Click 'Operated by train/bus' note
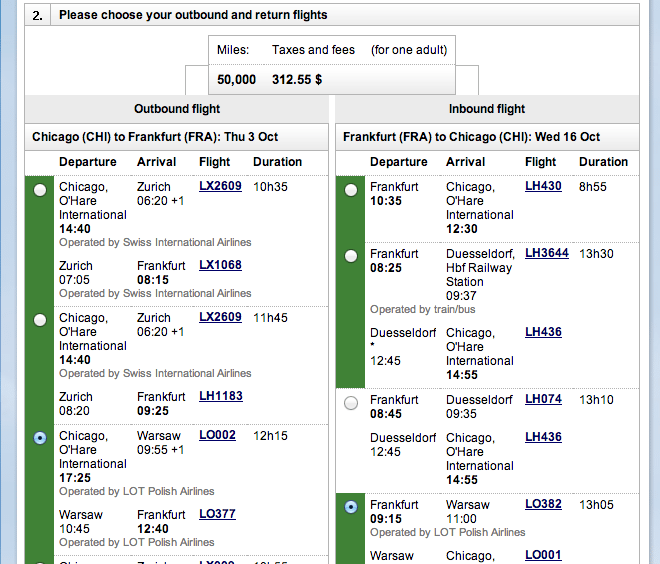Viewport: 660px width, 564px height. pyautogui.click(x=423, y=309)
